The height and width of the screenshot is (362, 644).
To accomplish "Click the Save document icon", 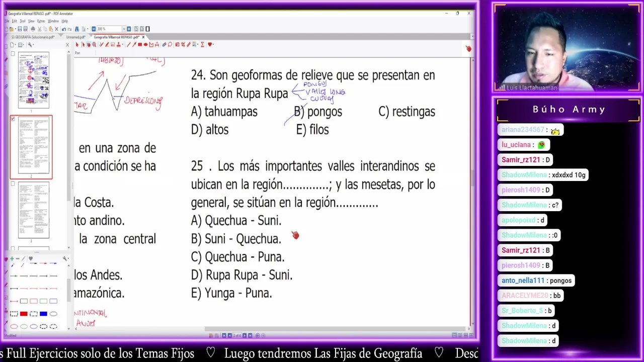I will click(x=20, y=29).
